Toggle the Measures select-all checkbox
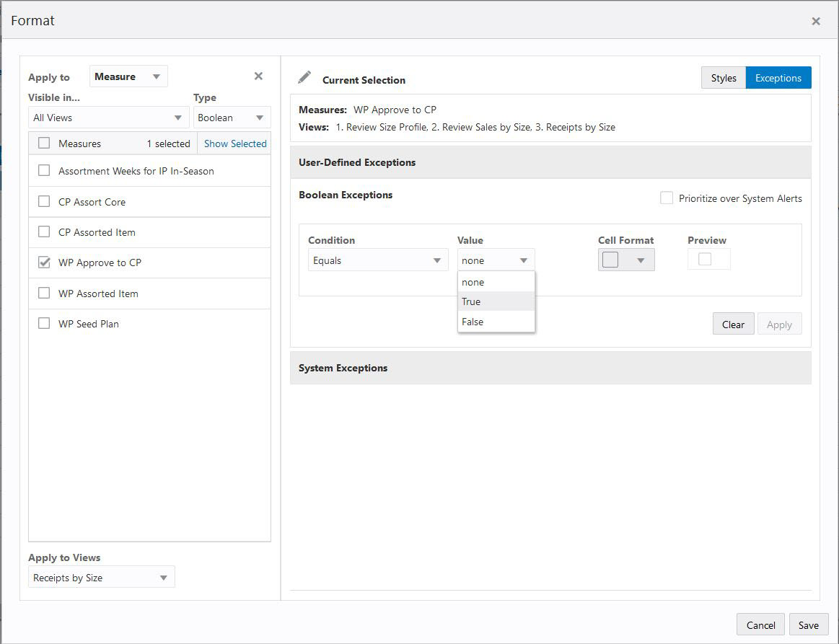This screenshot has height=644, width=839. [44, 144]
